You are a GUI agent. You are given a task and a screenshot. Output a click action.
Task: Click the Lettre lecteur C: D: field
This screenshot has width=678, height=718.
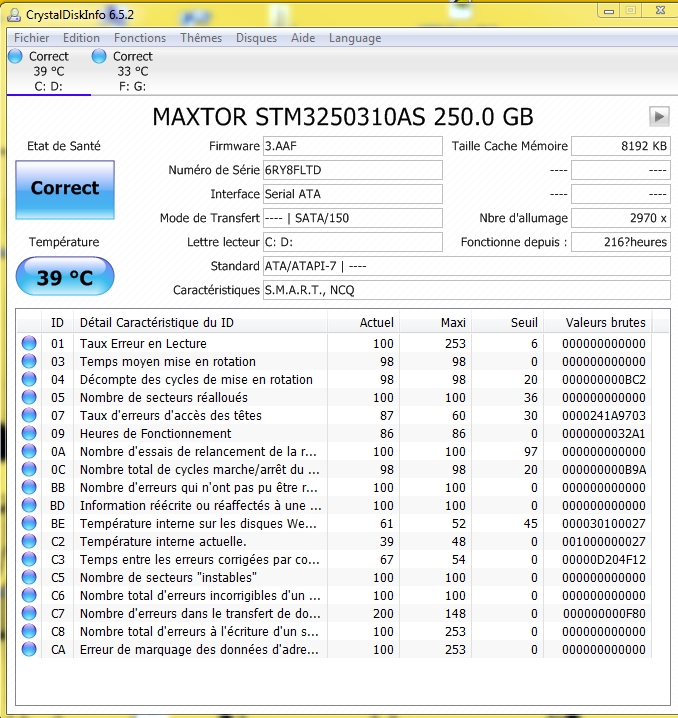coord(353,242)
